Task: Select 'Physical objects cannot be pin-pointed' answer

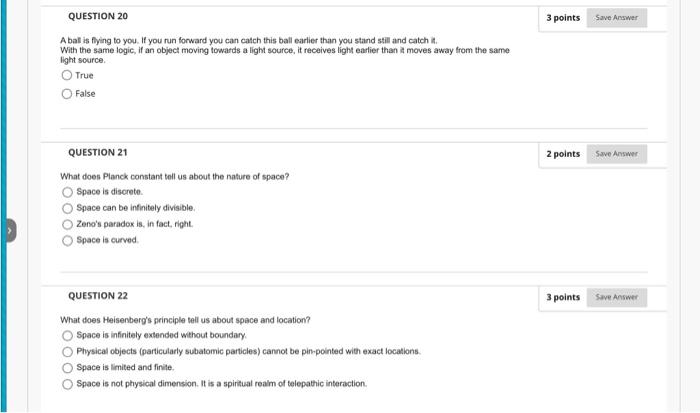Action: pos(67,352)
